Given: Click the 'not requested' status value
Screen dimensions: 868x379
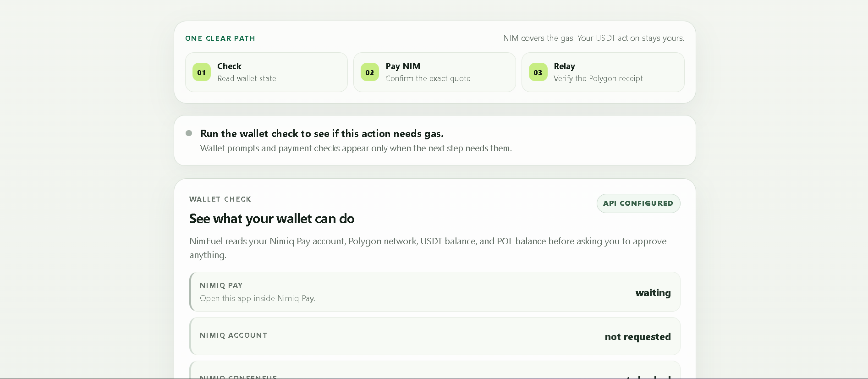Looking at the screenshot, I should click(x=637, y=337).
